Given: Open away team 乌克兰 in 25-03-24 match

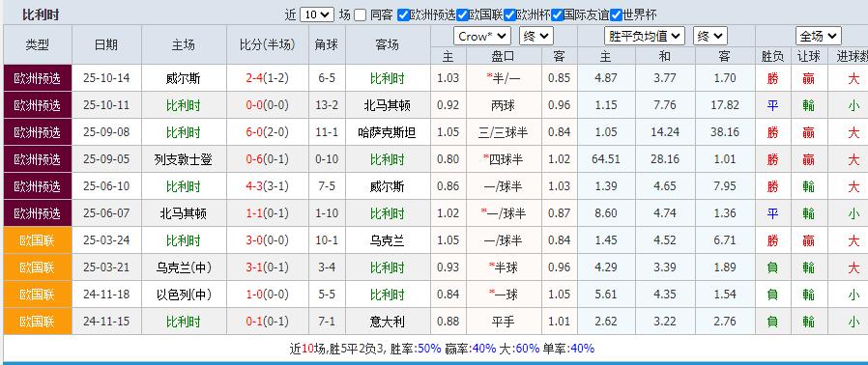Looking at the screenshot, I should 388,240.
